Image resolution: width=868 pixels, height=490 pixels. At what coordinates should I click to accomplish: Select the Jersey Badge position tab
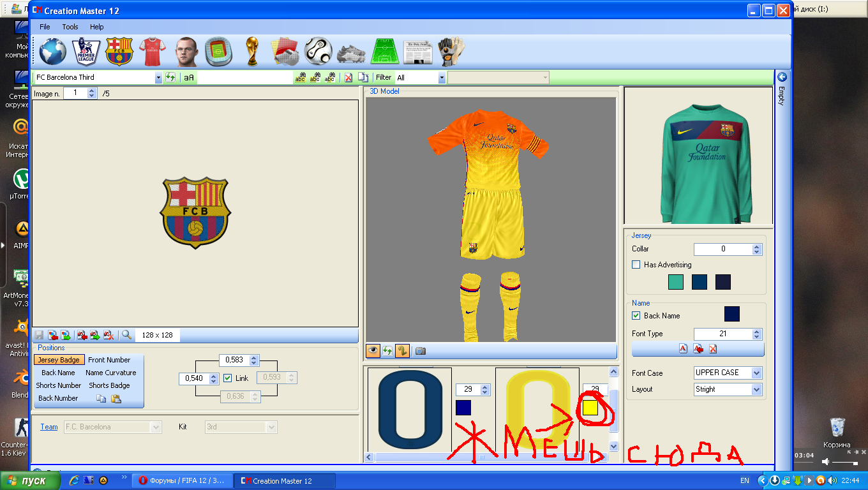pos(58,360)
